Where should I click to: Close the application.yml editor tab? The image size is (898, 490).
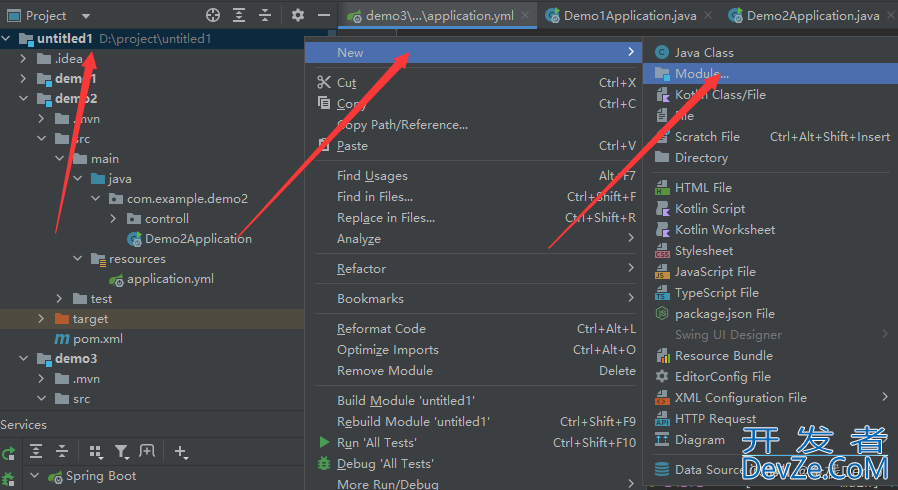tap(525, 15)
